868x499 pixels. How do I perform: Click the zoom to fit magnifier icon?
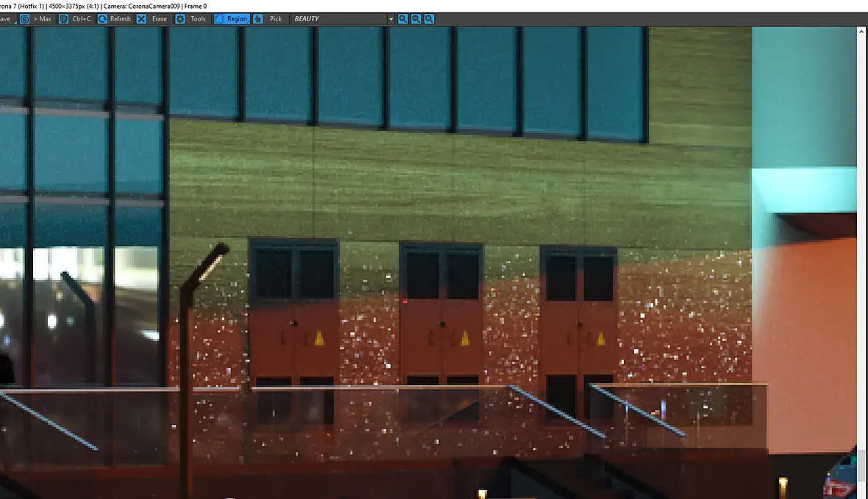[429, 19]
